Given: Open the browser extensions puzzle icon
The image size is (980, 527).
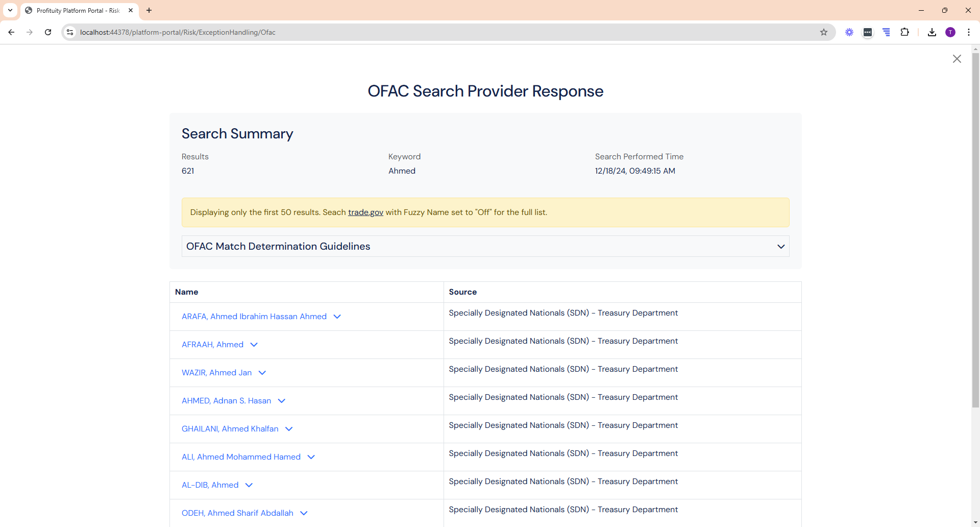Looking at the screenshot, I should pyautogui.click(x=904, y=32).
